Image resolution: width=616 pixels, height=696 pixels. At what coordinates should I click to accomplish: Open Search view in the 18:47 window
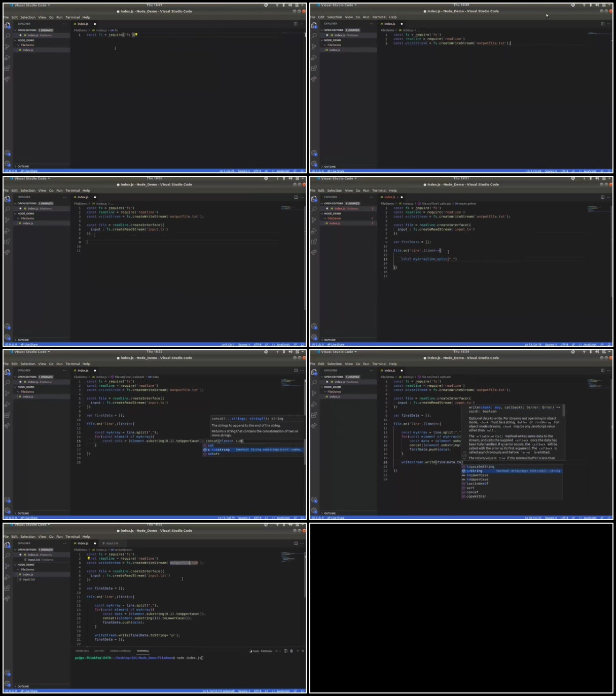(x=7, y=35)
